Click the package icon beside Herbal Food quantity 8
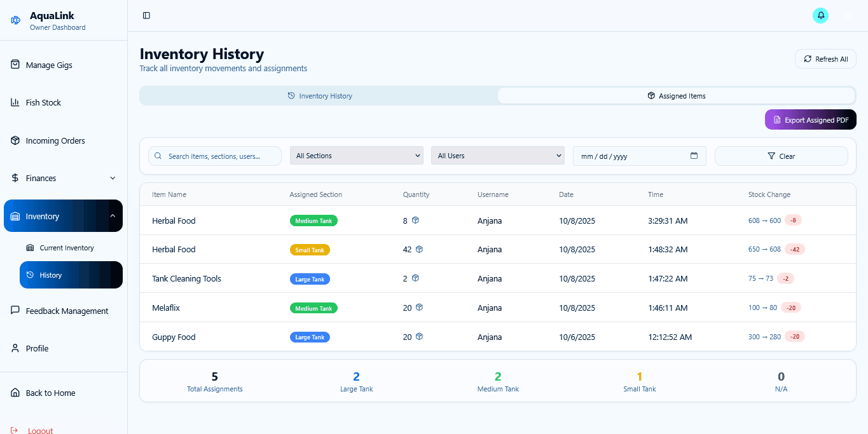 point(417,220)
